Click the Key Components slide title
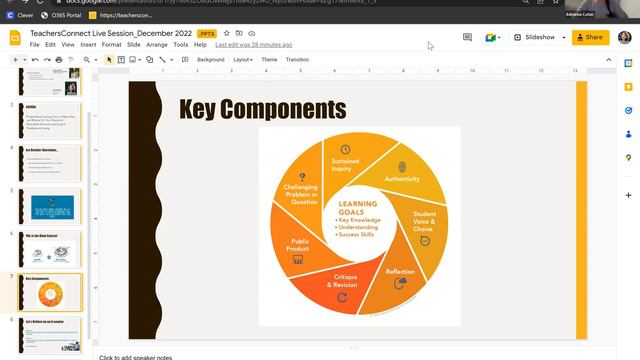 (263, 109)
